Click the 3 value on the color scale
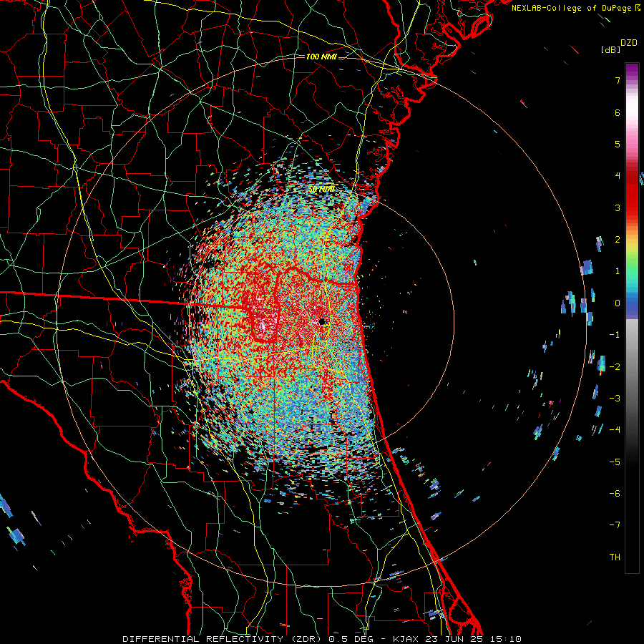Image resolution: width=644 pixels, height=644 pixels. click(x=618, y=208)
